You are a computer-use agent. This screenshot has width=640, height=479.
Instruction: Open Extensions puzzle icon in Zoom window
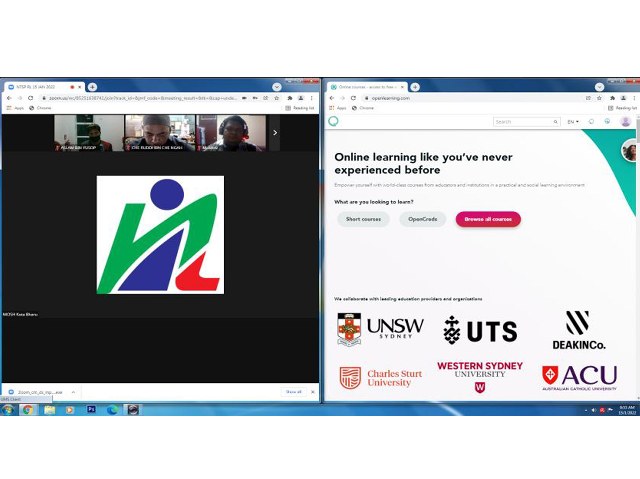point(290,98)
